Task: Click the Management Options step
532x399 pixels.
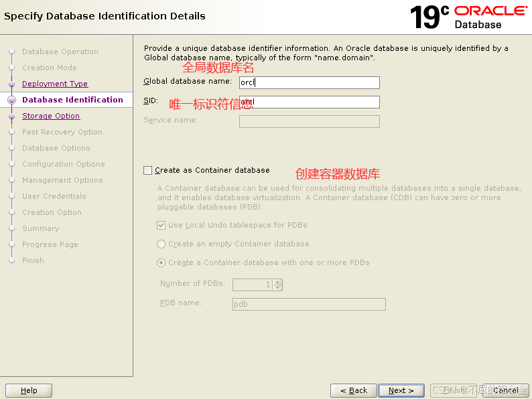Action: (62, 180)
